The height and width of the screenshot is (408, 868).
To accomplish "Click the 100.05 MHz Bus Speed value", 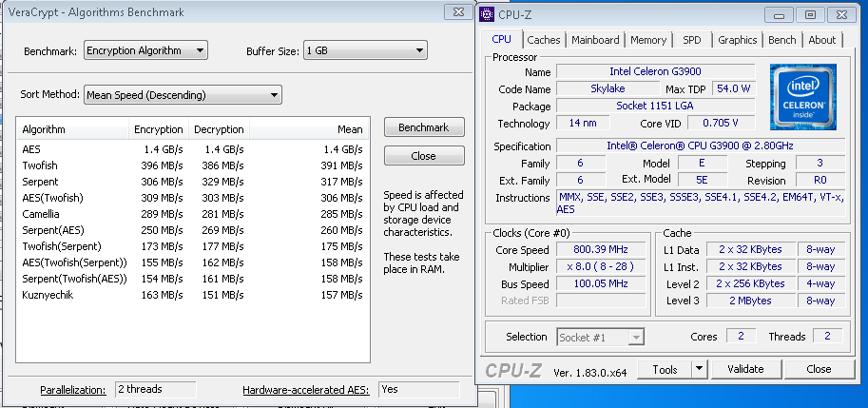I will [x=601, y=284].
